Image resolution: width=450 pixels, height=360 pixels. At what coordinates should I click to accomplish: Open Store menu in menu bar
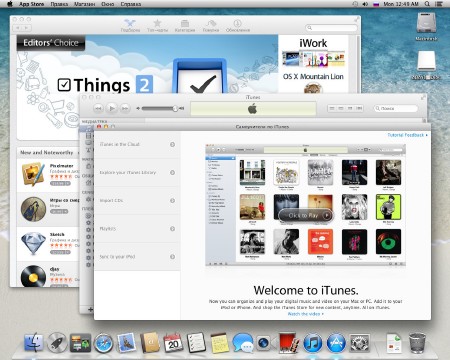click(84, 4)
